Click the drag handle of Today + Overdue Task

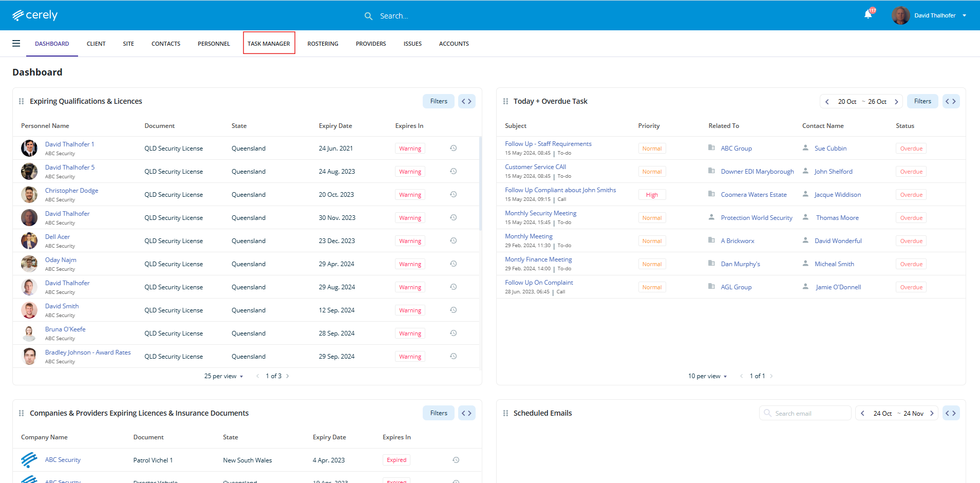coord(505,101)
